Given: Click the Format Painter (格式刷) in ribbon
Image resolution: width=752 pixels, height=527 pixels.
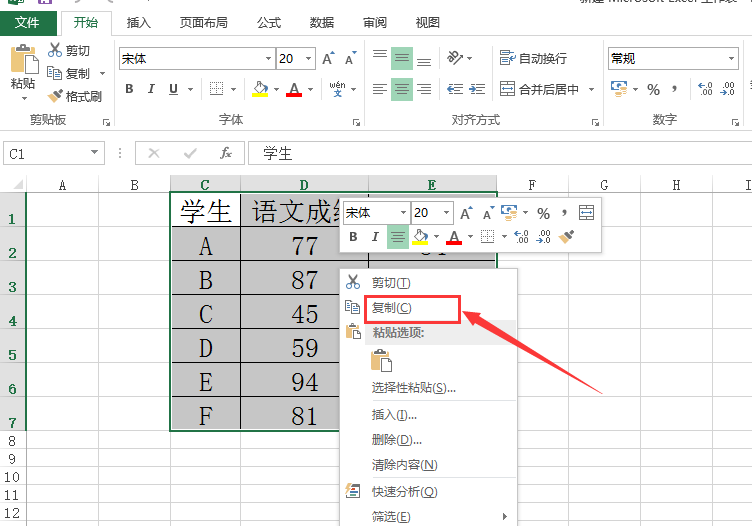Looking at the screenshot, I should 75,96.
